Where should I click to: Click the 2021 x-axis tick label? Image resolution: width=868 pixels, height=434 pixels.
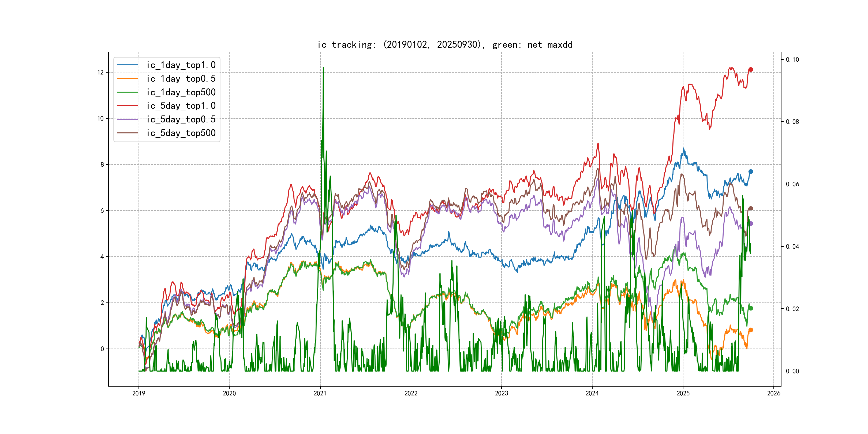click(x=320, y=393)
